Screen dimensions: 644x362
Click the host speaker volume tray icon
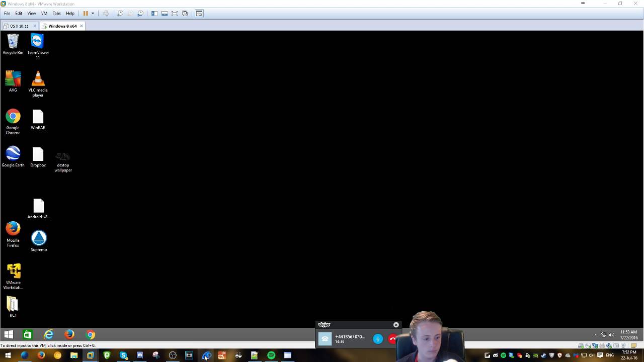point(592,355)
